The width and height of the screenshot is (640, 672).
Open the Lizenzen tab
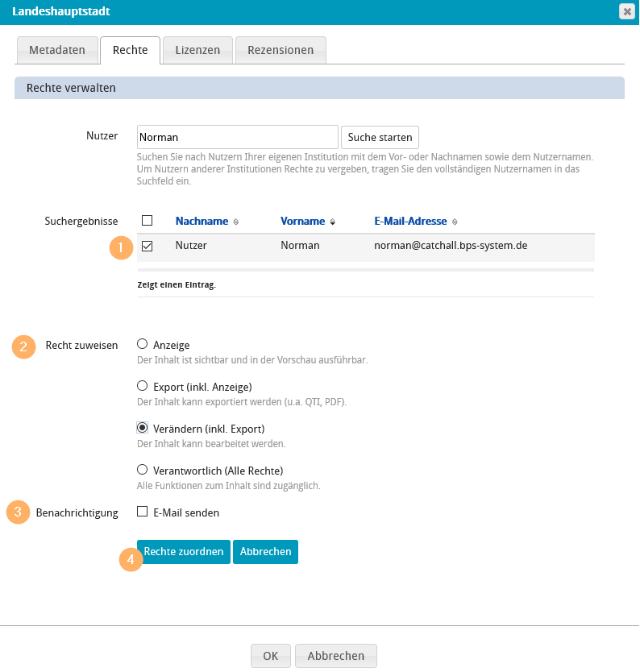click(197, 50)
